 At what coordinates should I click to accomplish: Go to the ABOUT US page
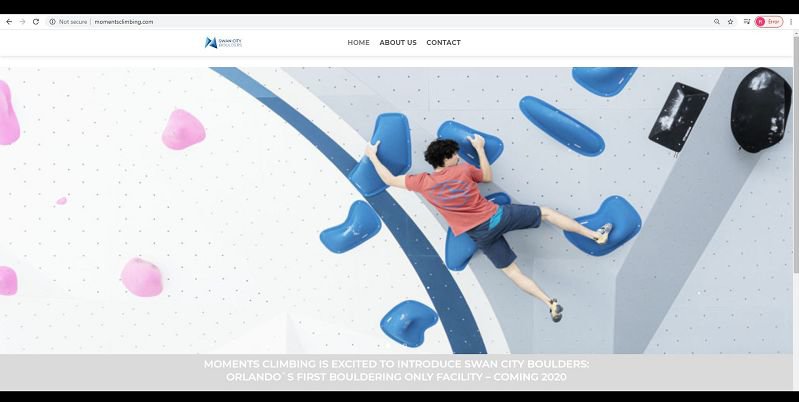pos(398,43)
